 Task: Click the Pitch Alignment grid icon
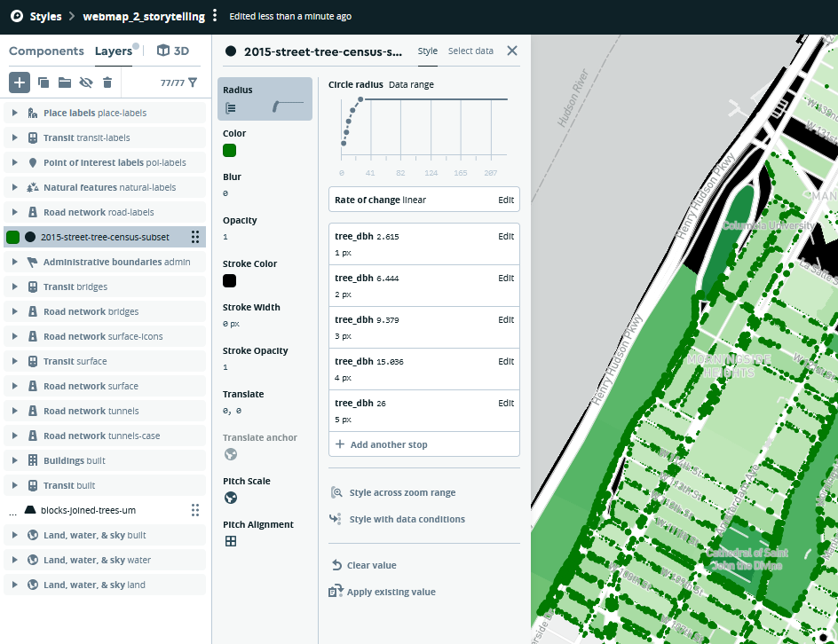point(231,541)
